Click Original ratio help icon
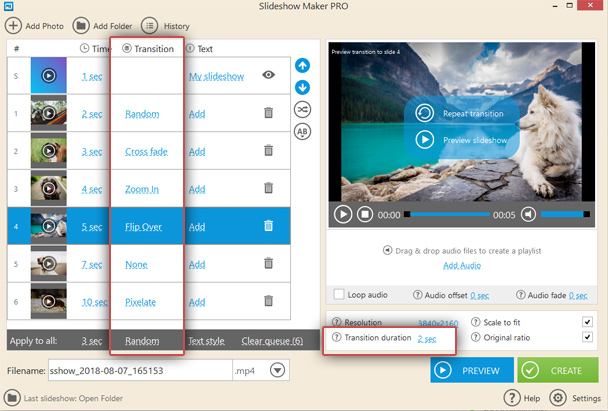This screenshot has height=411, width=608. pos(475,337)
